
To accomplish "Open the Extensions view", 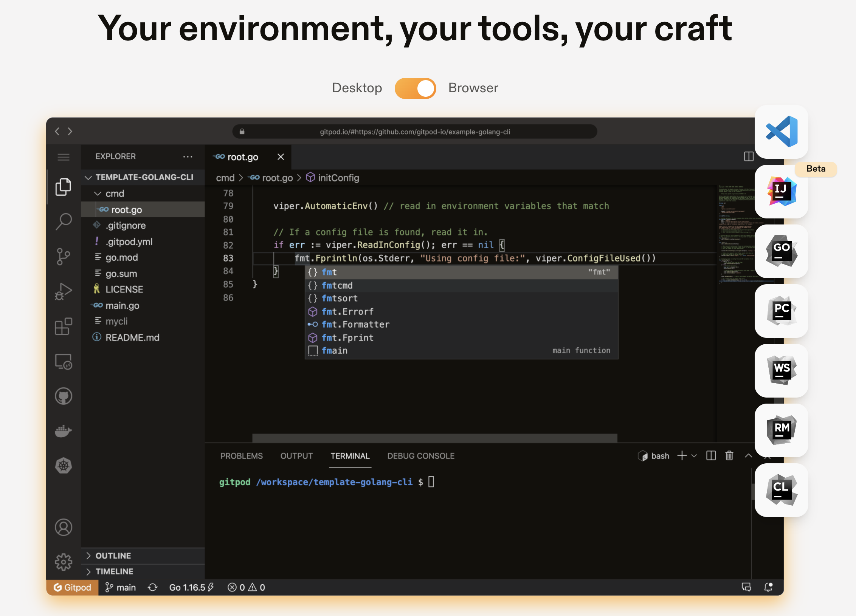I will pos(64,327).
